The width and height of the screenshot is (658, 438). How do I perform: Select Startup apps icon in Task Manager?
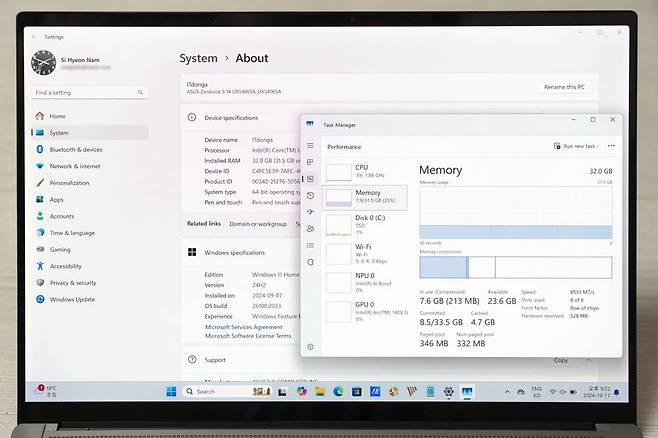click(310, 212)
